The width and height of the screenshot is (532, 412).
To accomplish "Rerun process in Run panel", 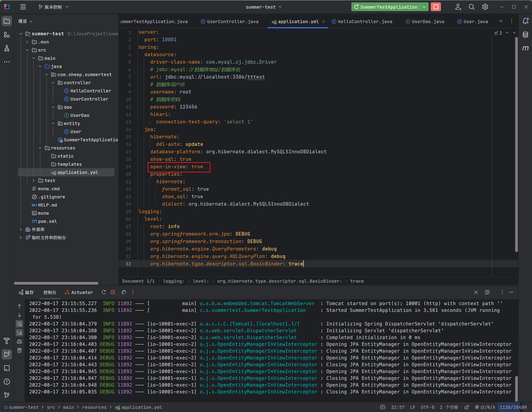I will click(x=104, y=292).
